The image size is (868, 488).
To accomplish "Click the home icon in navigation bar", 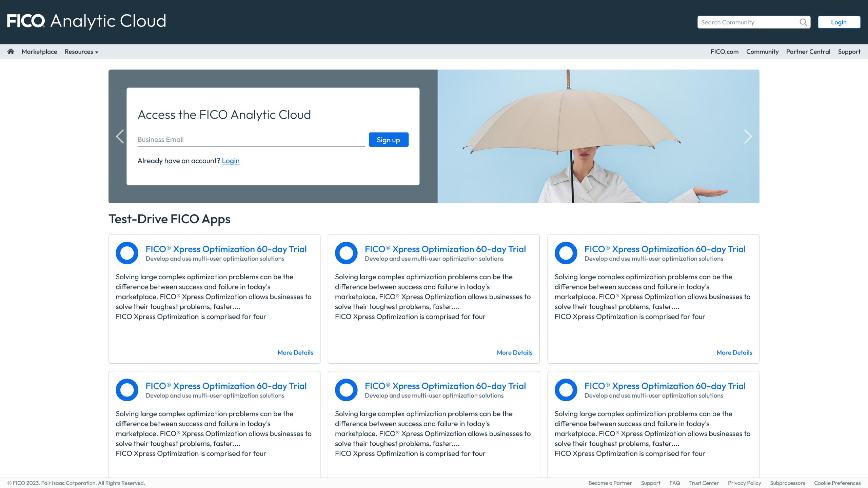I will point(11,52).
